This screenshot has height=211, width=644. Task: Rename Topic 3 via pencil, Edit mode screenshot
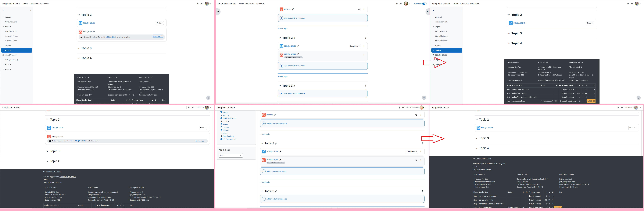click(x=294, y=86)
